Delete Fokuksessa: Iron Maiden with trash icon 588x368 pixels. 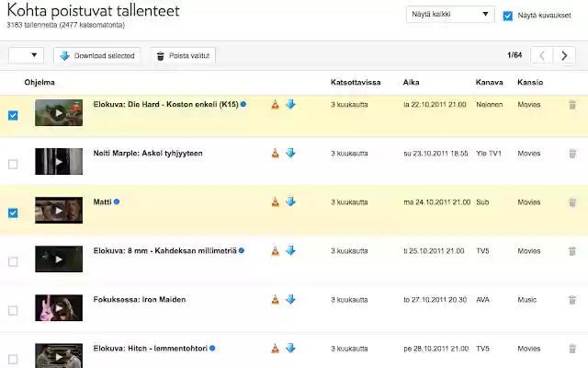pos(572,300)
